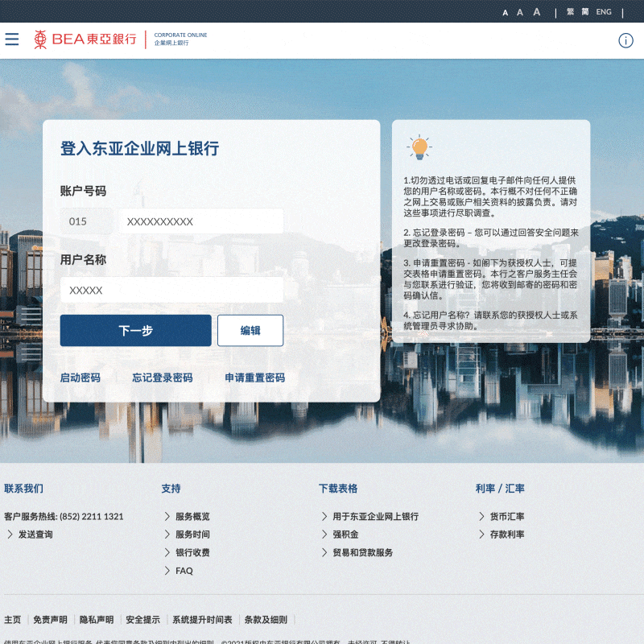Click chevron beside FAQ
This screenshot has height=644, width=644.
[x=167, y=571]
